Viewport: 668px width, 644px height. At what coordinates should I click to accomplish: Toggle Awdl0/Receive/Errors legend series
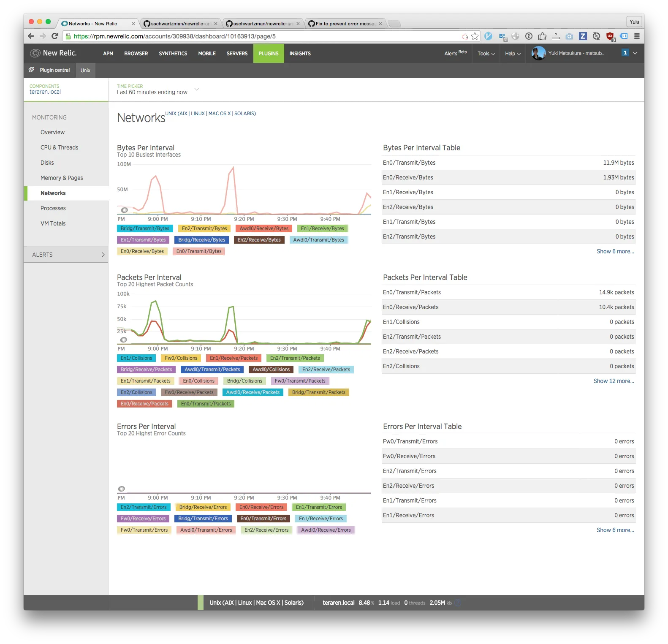tap(326, 530)
